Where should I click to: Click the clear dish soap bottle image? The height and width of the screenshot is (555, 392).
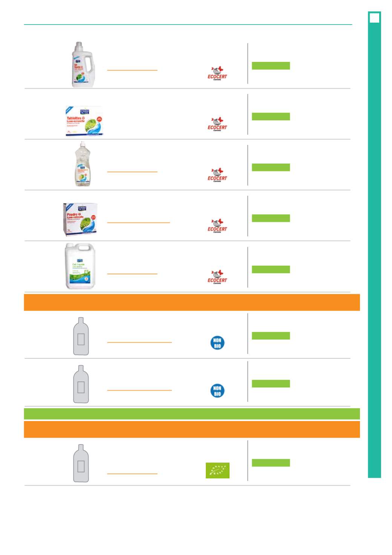[83, 164]
